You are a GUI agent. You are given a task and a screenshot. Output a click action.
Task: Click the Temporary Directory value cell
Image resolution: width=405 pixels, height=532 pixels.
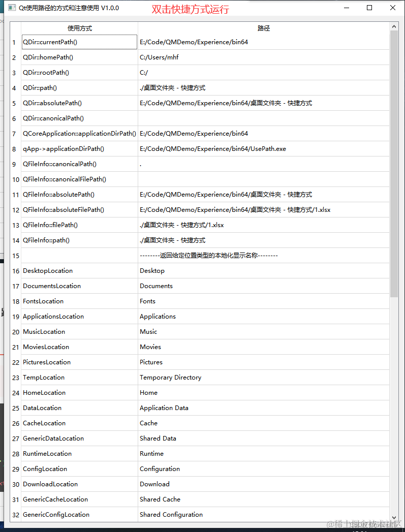pyautogui.click(x=264, y=378)
